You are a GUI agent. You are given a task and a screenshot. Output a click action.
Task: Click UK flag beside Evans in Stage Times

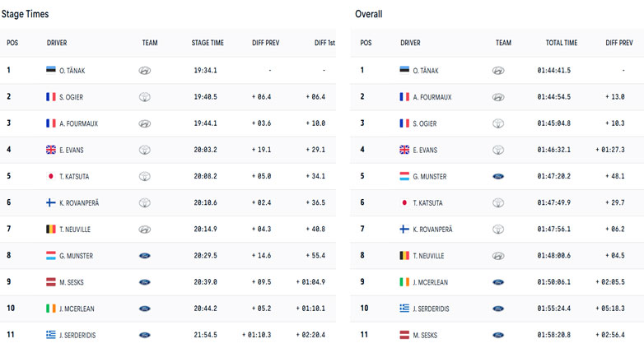[52, 150]
